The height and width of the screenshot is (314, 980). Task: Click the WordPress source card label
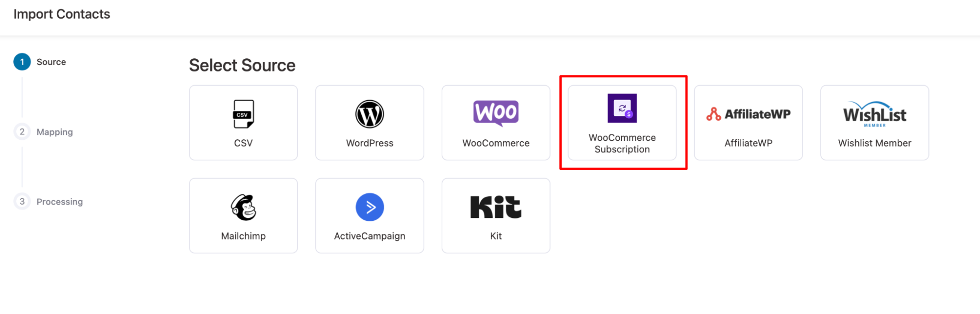pos(369,143)
